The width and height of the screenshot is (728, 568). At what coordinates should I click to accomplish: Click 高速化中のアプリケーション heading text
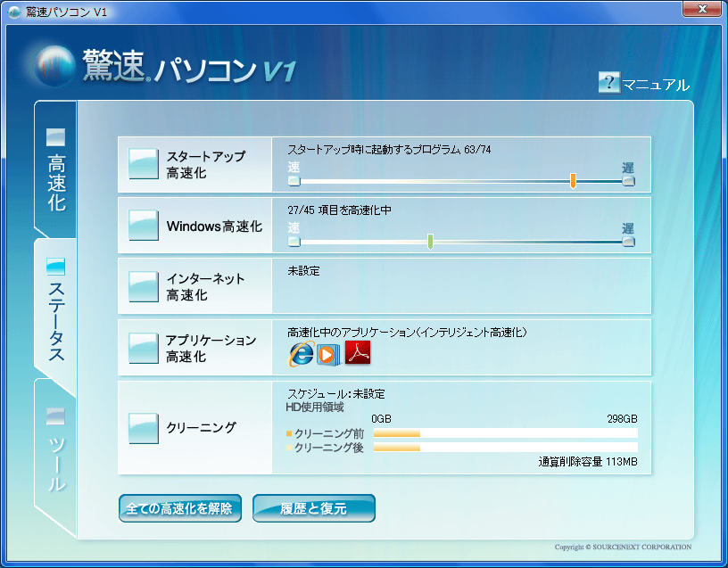pyautogui.click(x=407, y=333)
